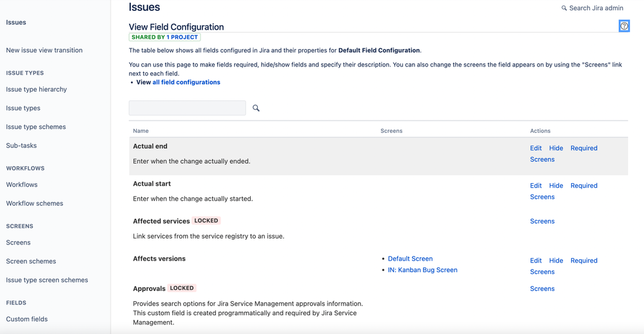Open Sub-tasks settings
The image size is (644, 334).
point(21,146)
